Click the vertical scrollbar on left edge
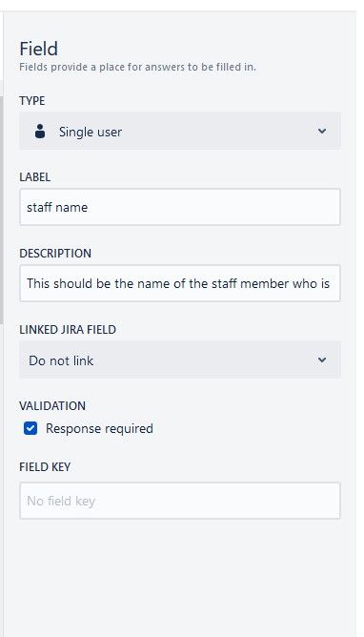Viewport: 364px width, 637px height. [x=2, y=210]
